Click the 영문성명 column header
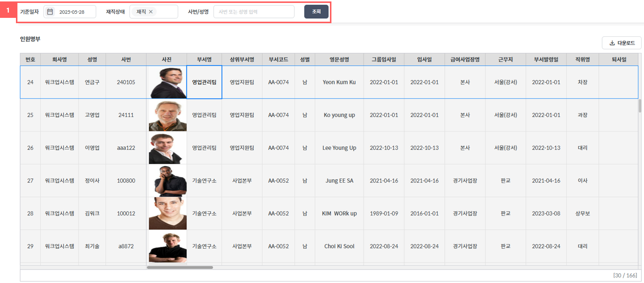Viewport: 644px width, 283px height. tap(339, 59)
